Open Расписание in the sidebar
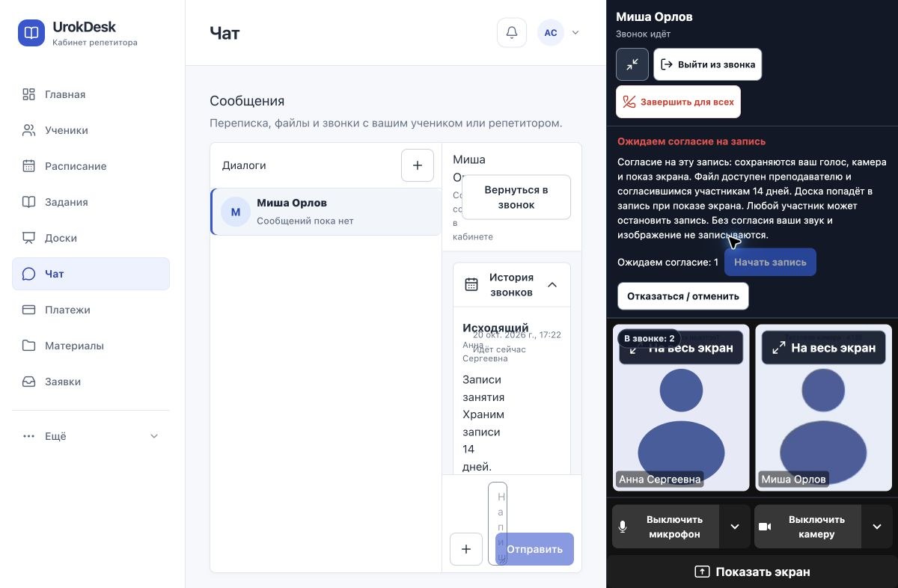 point(91,166)
